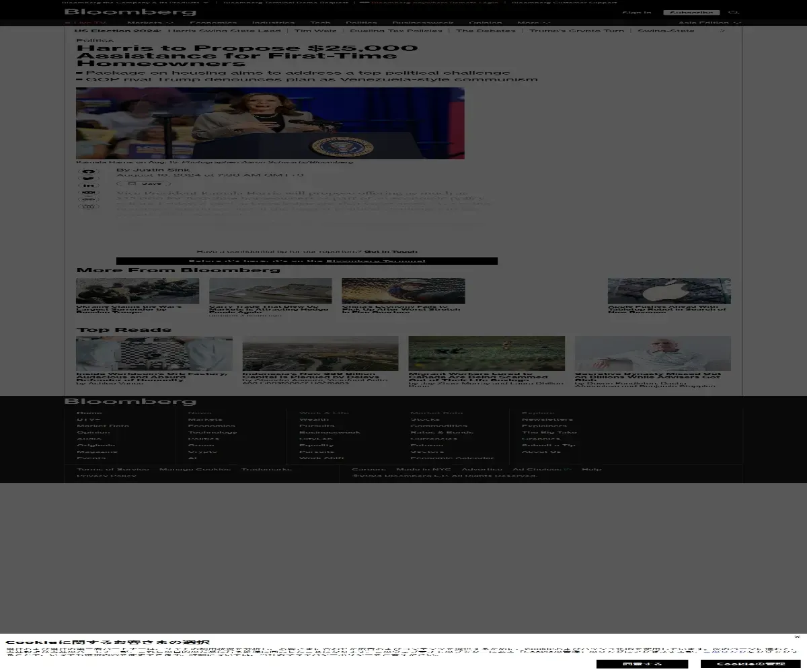Screen dimensions: 807x672
Task: Open Bloomberg Customer Support link
Action: click(x=564, y=2)
